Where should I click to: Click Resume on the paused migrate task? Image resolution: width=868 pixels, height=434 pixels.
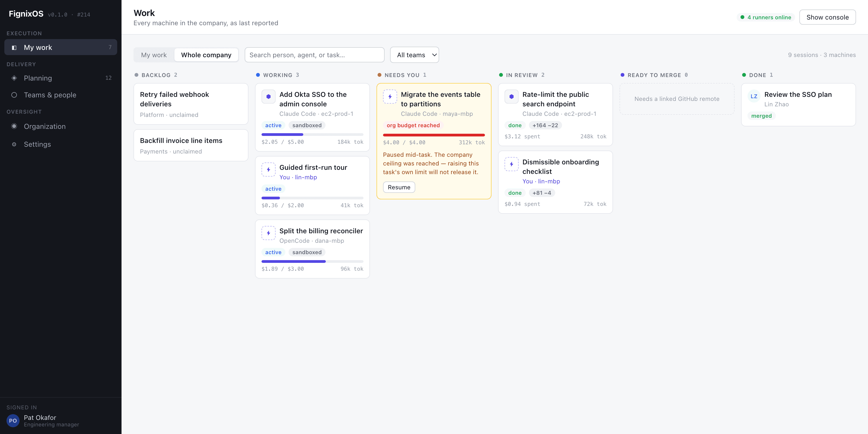pyautogui.click(x=399, y=187)
